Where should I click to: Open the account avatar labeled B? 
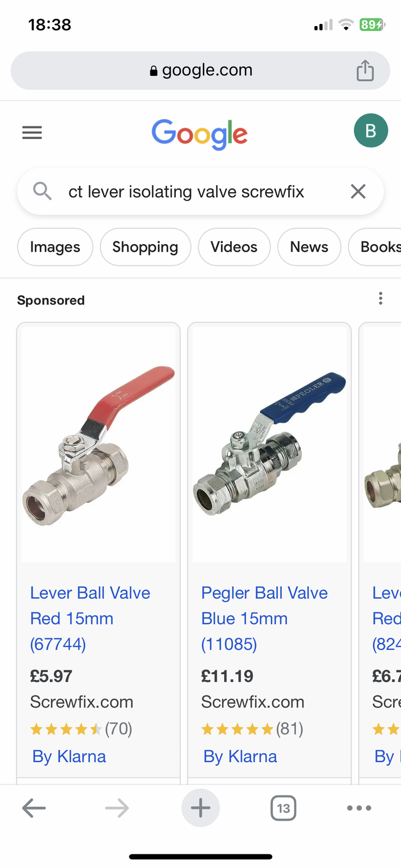coord(371,130)
